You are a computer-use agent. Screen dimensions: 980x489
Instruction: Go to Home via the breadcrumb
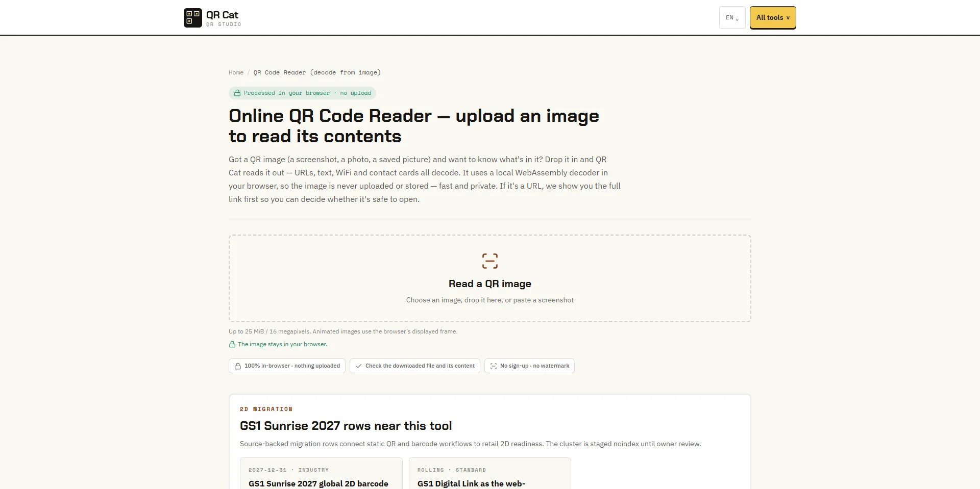236,72
